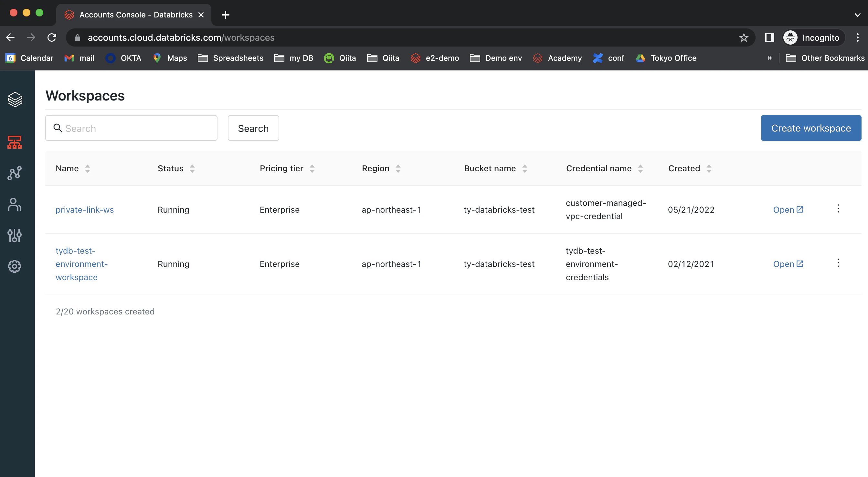This screenshot has height=477, width=868.
Task: Open the Data graph sidebar icon
Action: coord(15,173)
